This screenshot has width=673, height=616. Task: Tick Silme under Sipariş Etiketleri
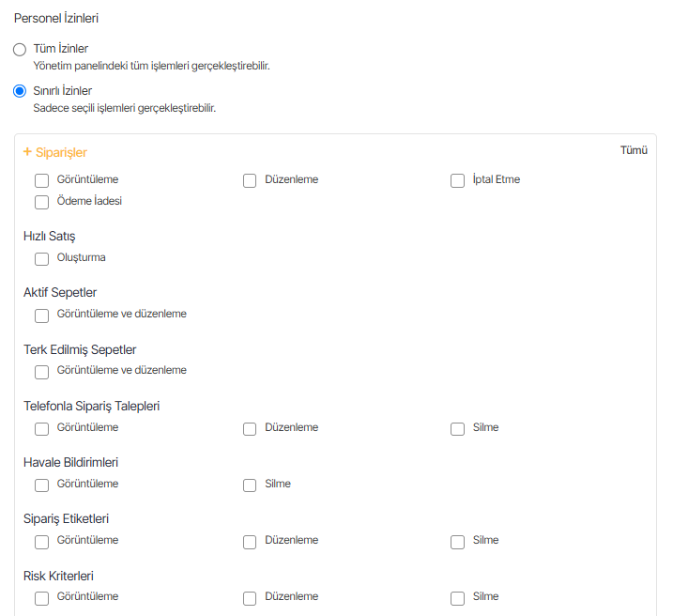(x=457, y=542)
